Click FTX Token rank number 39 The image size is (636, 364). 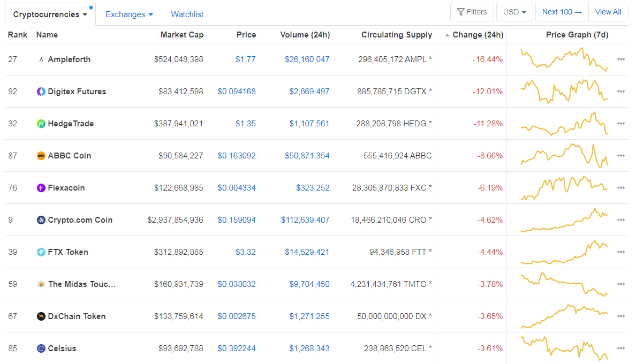coord(12,252)
